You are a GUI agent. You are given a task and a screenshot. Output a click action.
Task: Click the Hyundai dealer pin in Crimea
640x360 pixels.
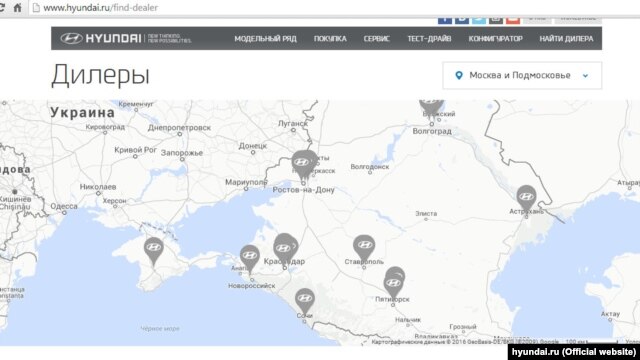[153, 250]
